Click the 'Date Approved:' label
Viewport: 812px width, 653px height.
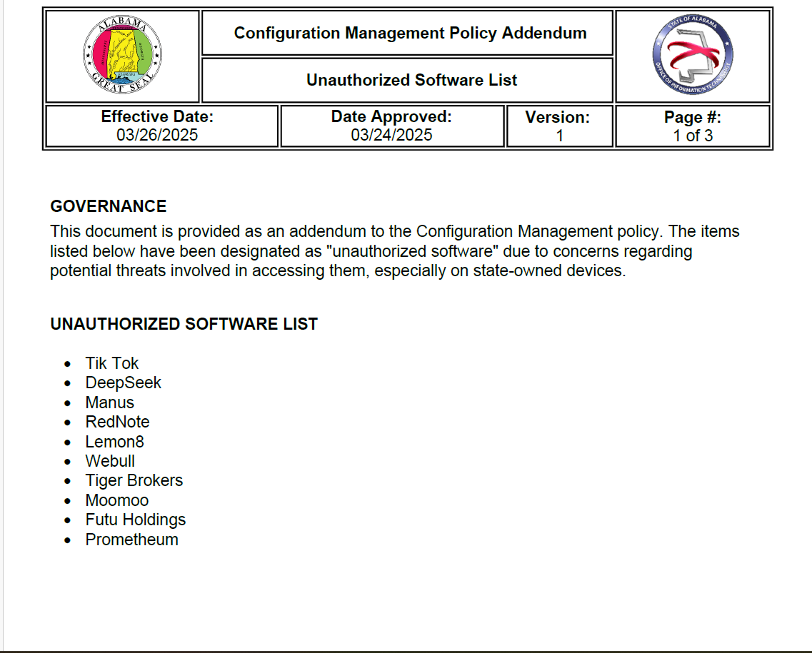[x=391, y=116]
